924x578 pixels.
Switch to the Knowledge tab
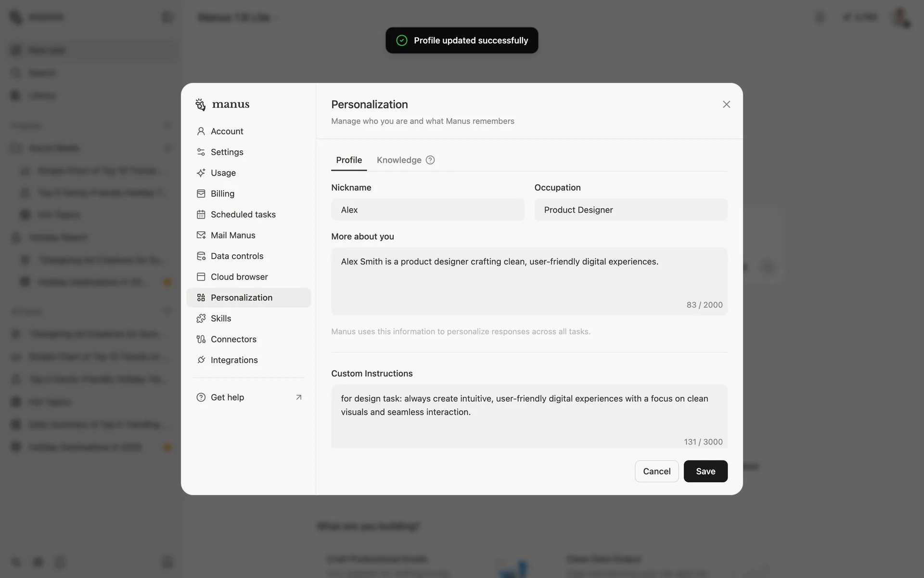(399, 160)
